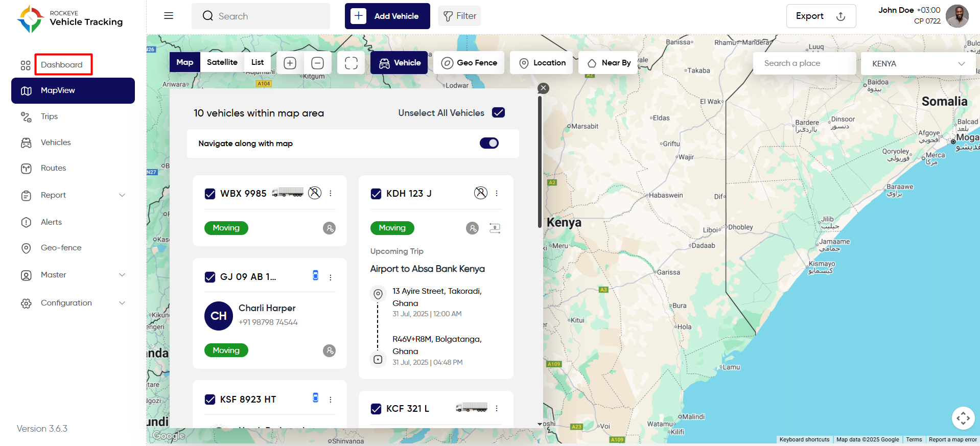Screen dimensions: 980x446
Task: Click map pan control icon
Action: [x=963, y=418]
